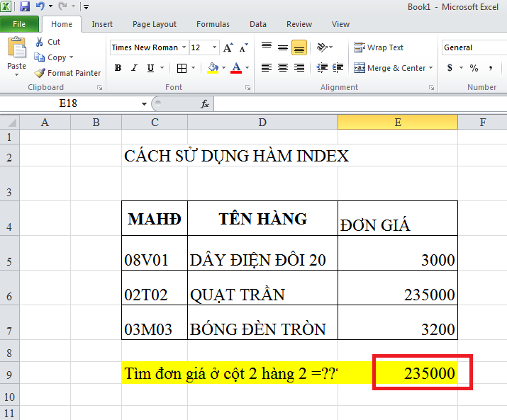Open the font size dropdown
Viewport: 507px width, 420px height.
(214, 47)
